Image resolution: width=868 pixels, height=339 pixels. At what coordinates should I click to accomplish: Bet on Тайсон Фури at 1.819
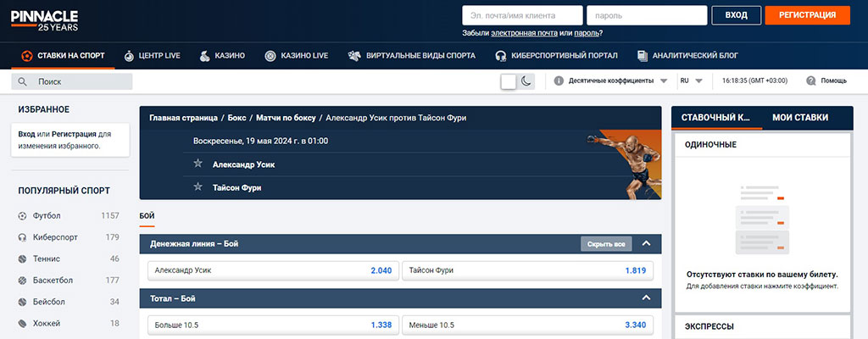click(x=527, y=271)
